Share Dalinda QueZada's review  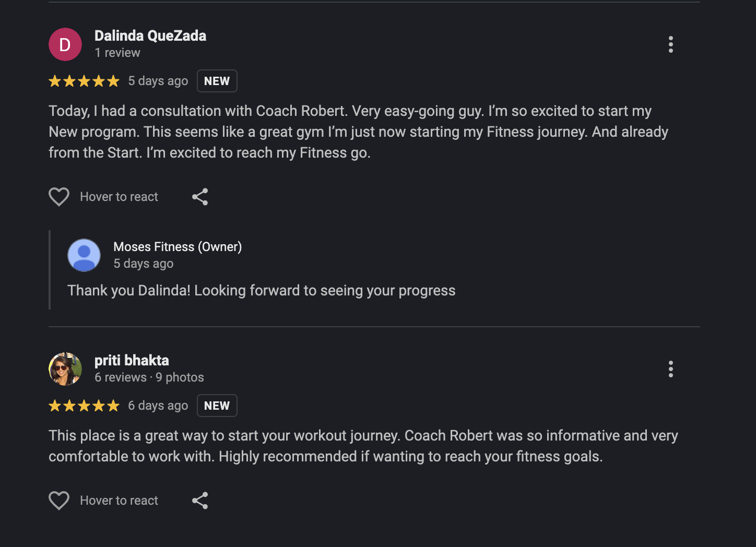tap(200, 197)
